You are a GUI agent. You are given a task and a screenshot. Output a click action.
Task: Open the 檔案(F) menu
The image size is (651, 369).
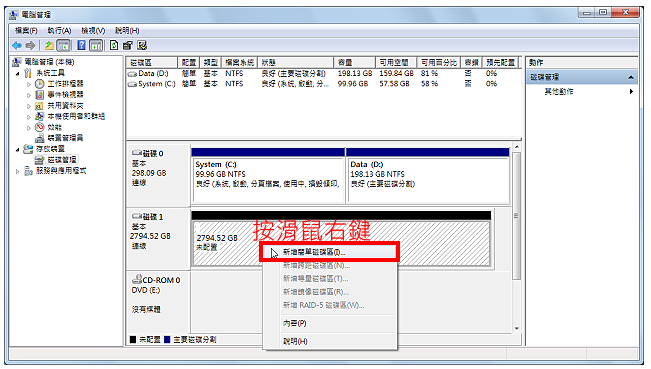point(26,31)
